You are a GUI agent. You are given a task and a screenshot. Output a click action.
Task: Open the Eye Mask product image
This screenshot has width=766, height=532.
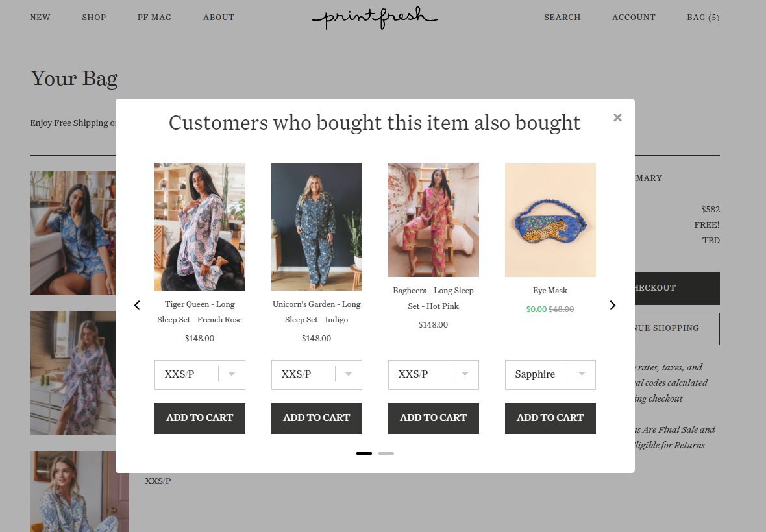click(x=550, y=221)
